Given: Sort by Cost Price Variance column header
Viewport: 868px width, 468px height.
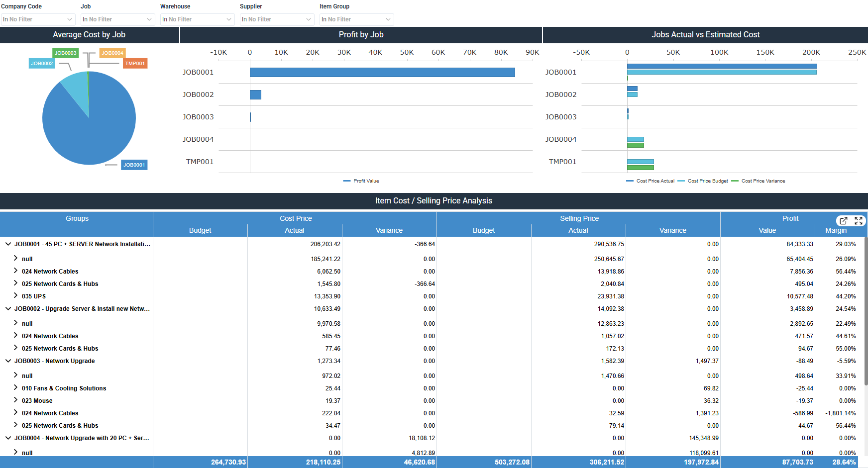Looking at the screenshot, I should click(x=389, y=230).
